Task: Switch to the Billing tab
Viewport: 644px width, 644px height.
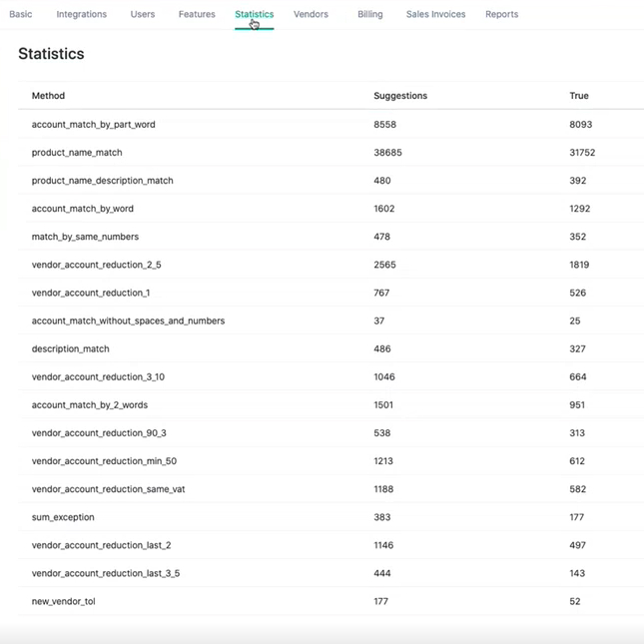Action: click(x=370, y=15)
